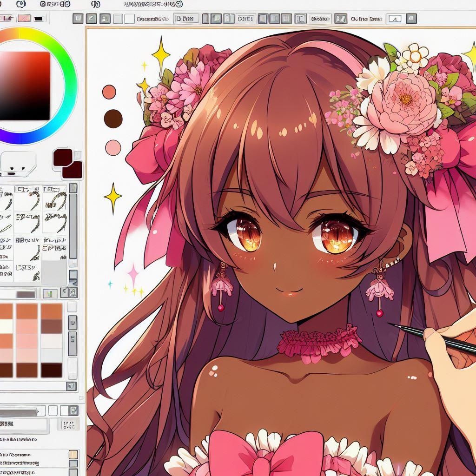Toggle the small empty square right of the lower dropdown
Screen dimensions: 476x476
tap(53, 411)
